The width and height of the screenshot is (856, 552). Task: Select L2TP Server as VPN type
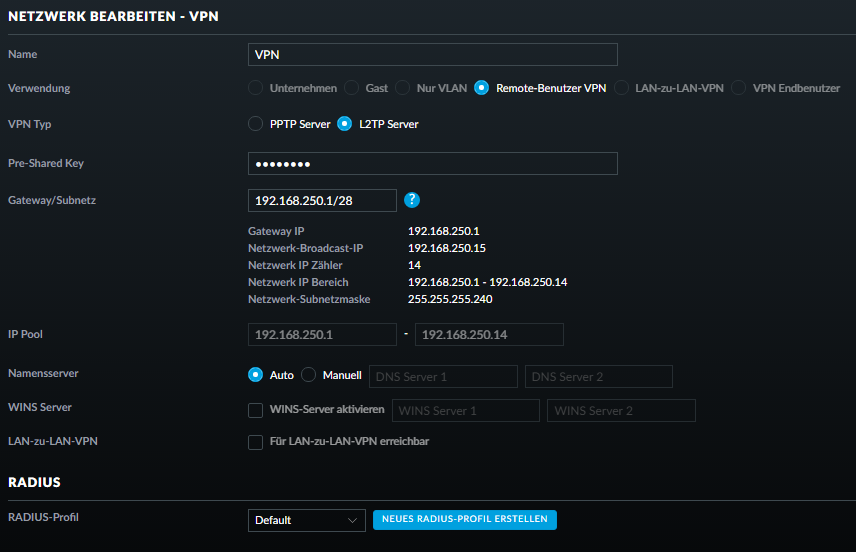[x=345, y=124]
